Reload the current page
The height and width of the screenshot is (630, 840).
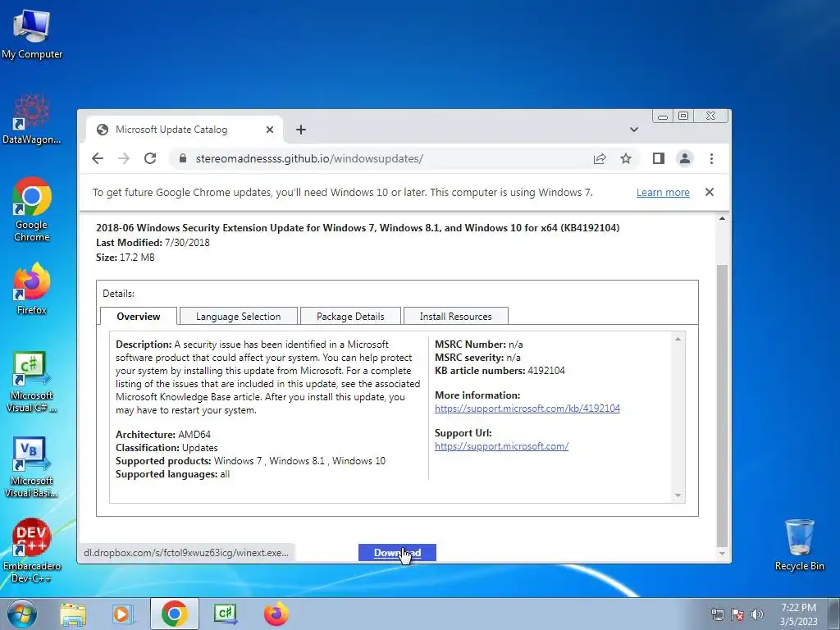(150, 158)
